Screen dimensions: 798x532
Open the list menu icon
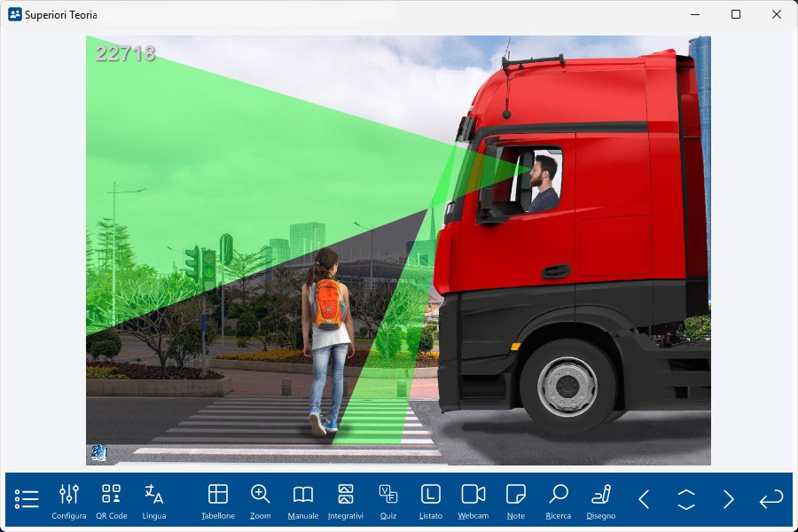(x=27, y=499)
